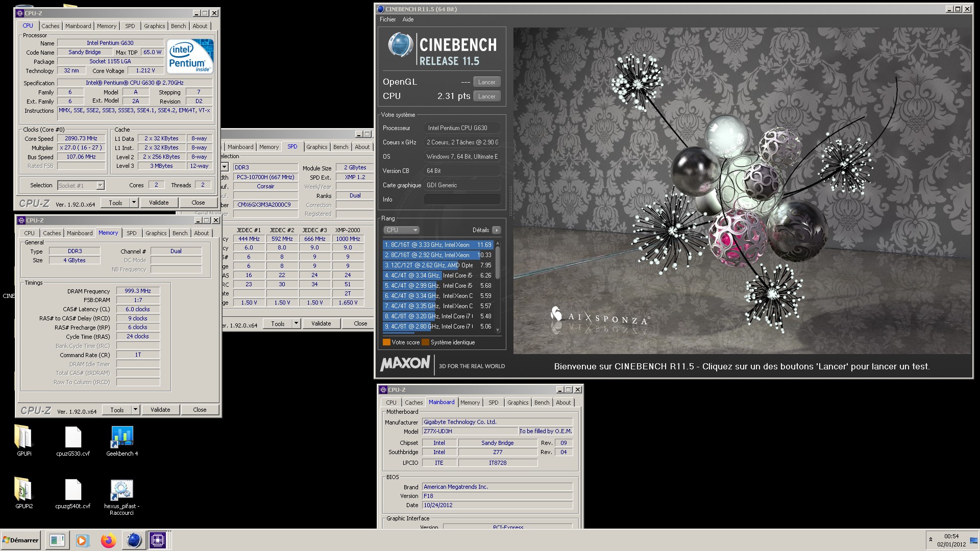This screenshot has width=980, height=551.
Task: Select Memory tab in SPD CPU-Z window
Action: click(269, 147)
